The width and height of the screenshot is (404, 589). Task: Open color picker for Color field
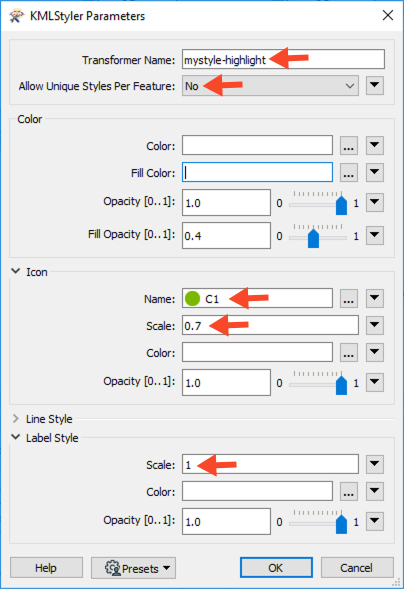pos(348,145)
